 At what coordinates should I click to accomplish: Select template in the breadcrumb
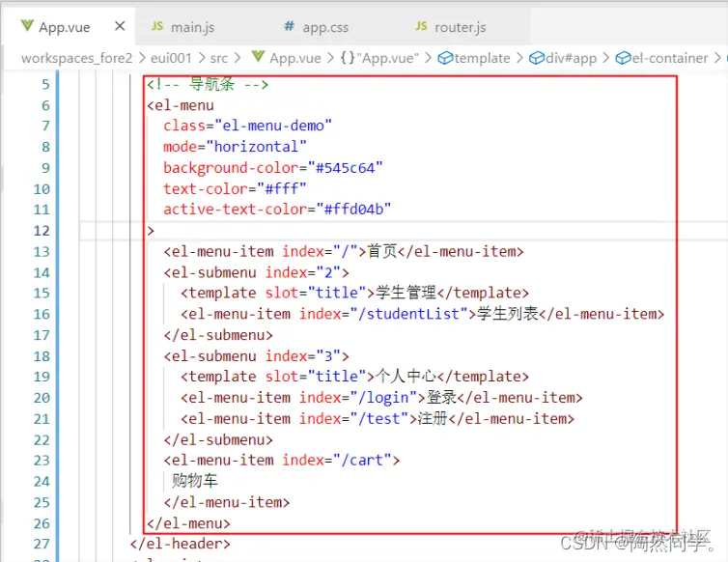482,58
